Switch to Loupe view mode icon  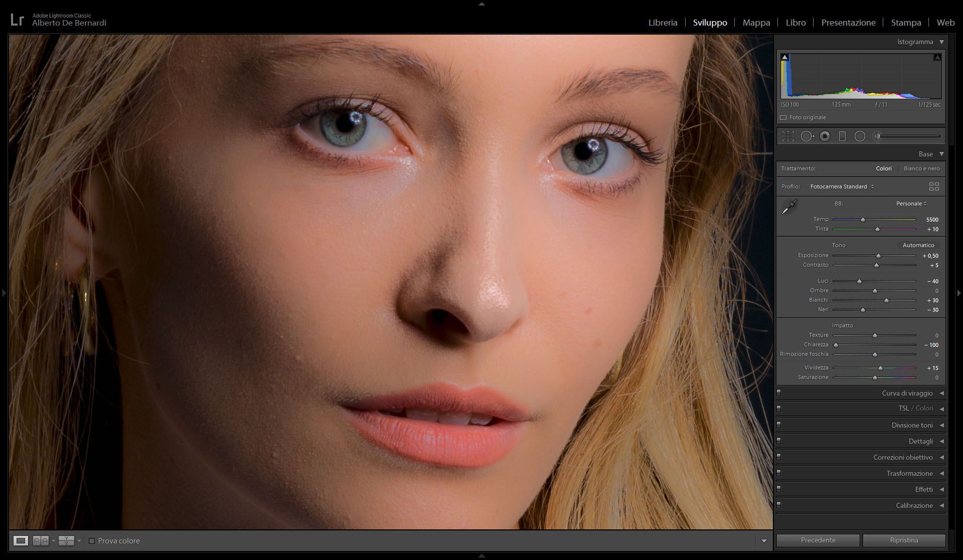(x=21, y=540)
